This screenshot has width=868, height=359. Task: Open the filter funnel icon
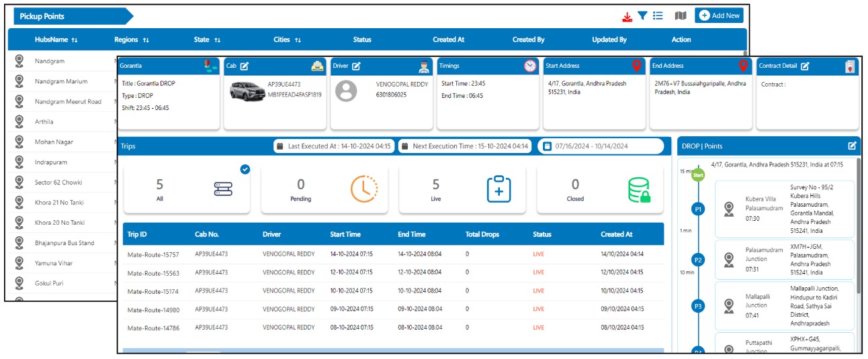pos(642,15)
